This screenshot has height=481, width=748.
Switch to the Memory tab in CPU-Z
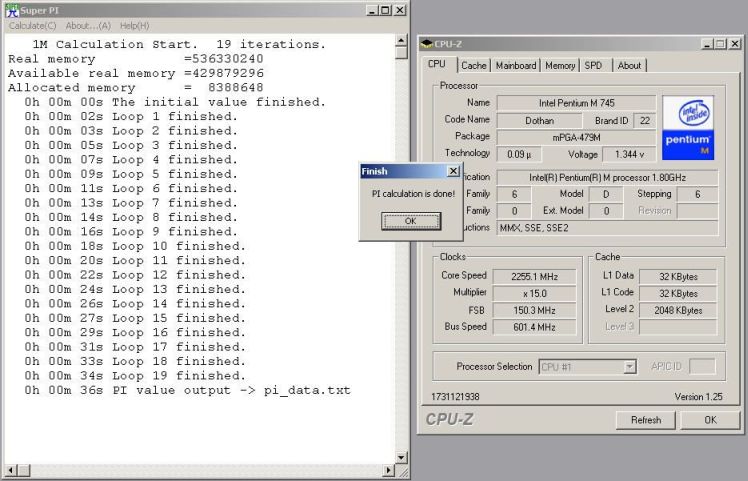pyautogui.click(x=560, y=65)
